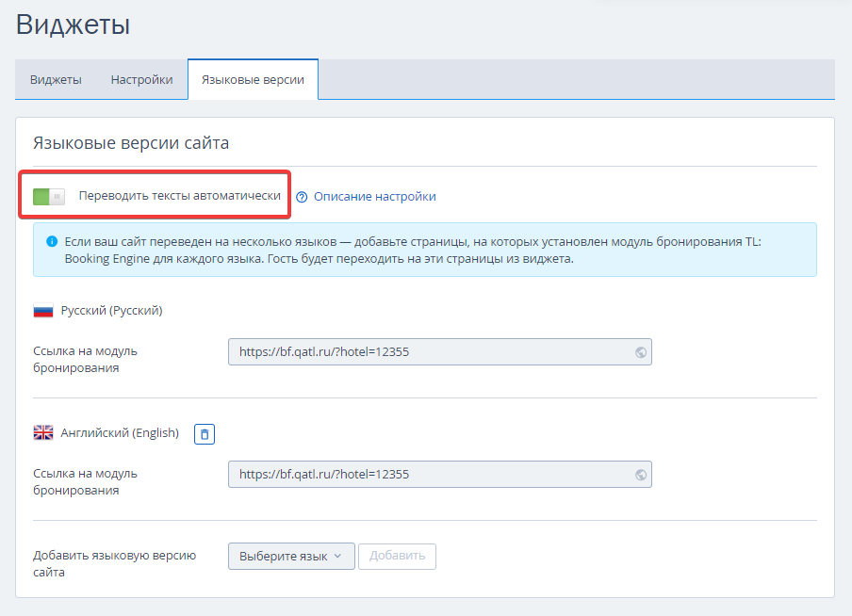Click the Russian flag icon

pyautogui.click(x=43, y=311)
